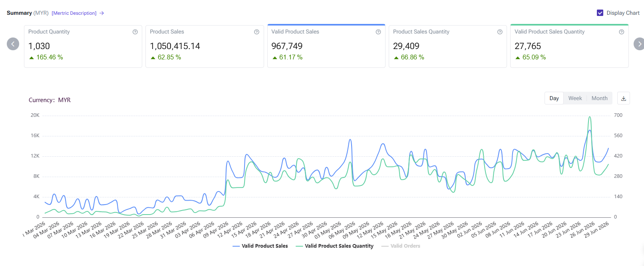The image size is (644, 266).
Task: Click the Product Sales Quantity help icon
Action: point(499,32)
